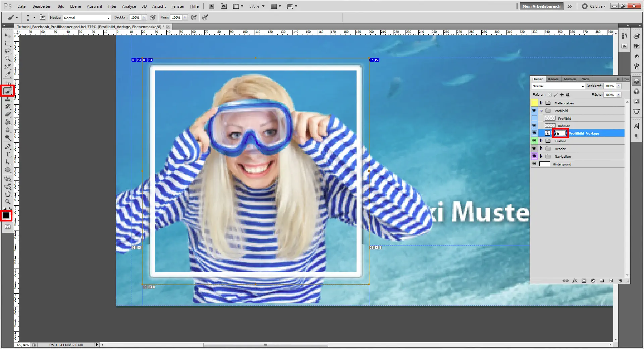Expand the Navigation group
The image size is (644, 349).
(x=541, y=156)
